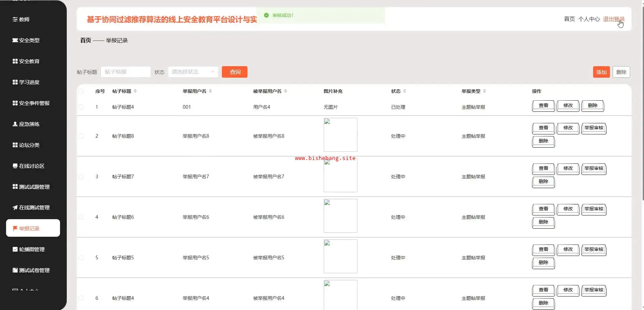
Task: Click the 帖子标题 search input field
Action: pyautogui.click(x=126, y=72)
